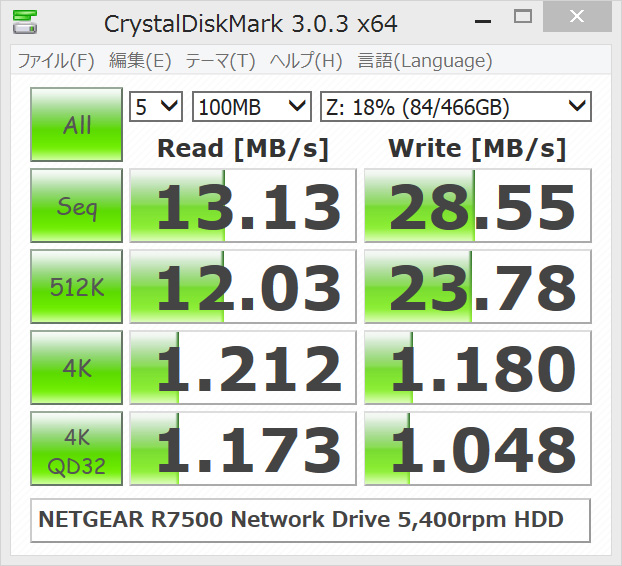Start the 4K benchmark test

coord(77,368)
